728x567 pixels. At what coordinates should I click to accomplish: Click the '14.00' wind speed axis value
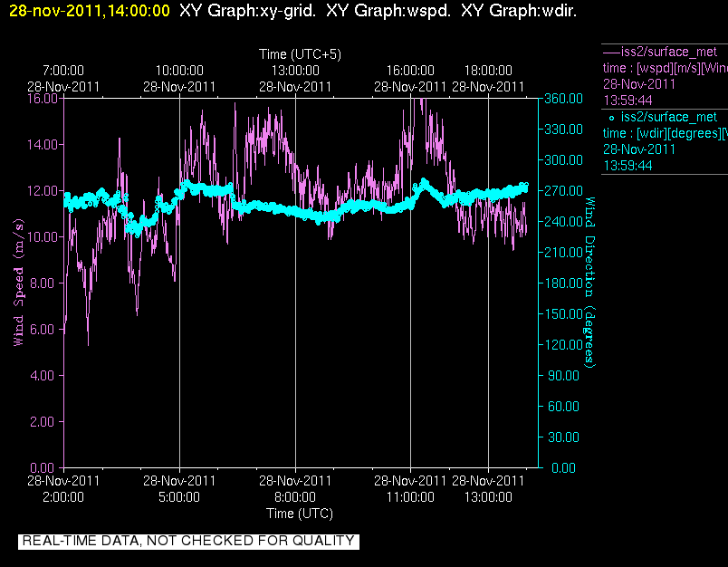click(43, 144)
